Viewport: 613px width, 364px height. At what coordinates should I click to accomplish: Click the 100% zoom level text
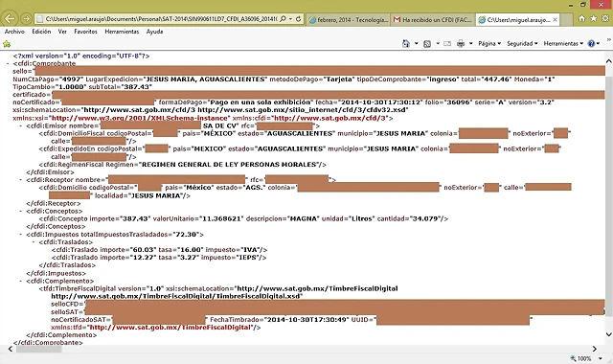tap(584, 358)
